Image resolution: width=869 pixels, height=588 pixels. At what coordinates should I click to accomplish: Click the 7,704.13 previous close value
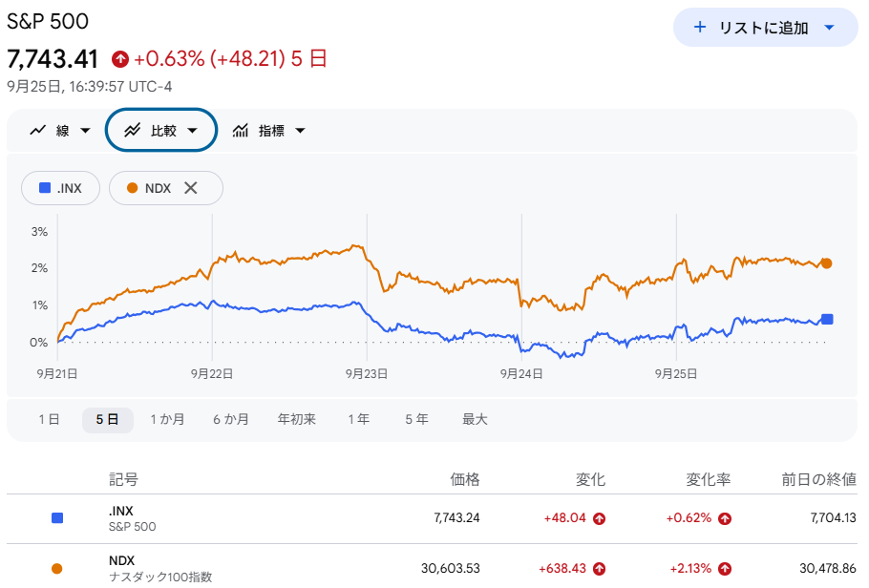click(x=833, y=518)
